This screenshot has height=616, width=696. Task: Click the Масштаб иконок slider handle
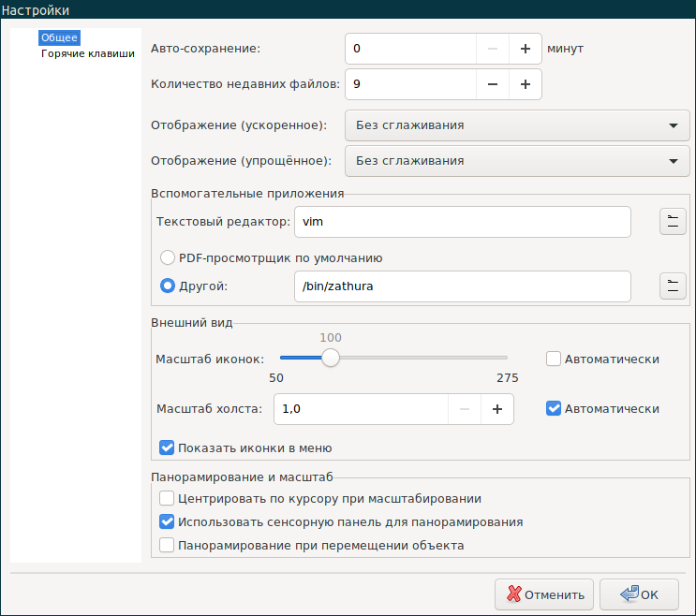pos(331,358)
